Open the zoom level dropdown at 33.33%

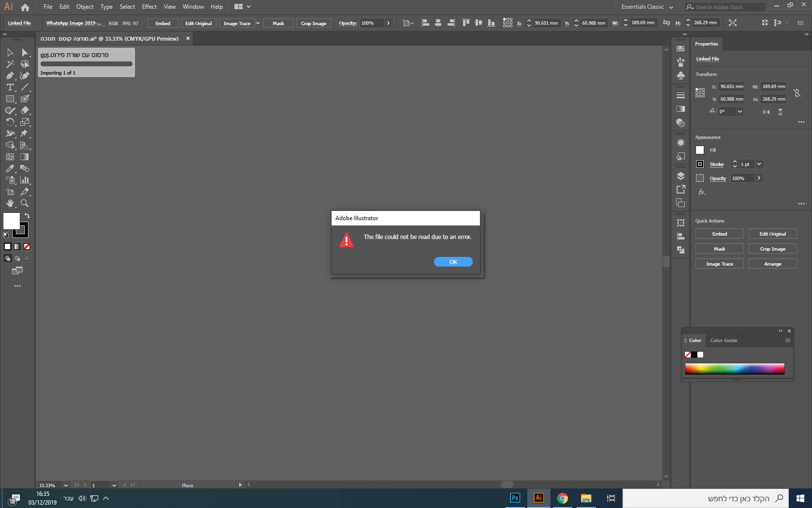coord(66,485)
